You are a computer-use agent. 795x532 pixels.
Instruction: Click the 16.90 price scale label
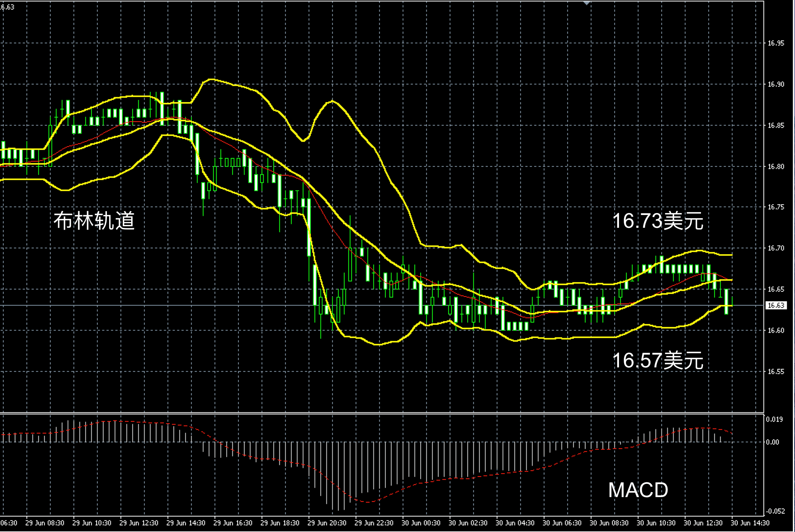pyautogui.click(x=776, y=85)
